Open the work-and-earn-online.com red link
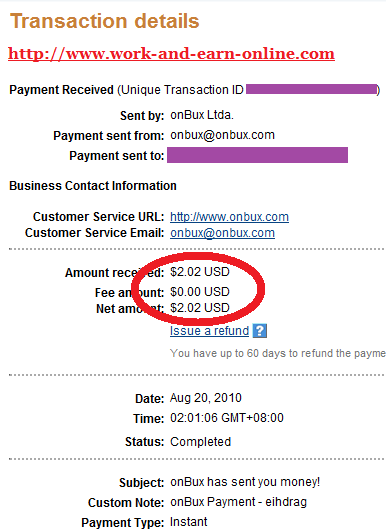386x532 pixels. (x=171, y=54)
